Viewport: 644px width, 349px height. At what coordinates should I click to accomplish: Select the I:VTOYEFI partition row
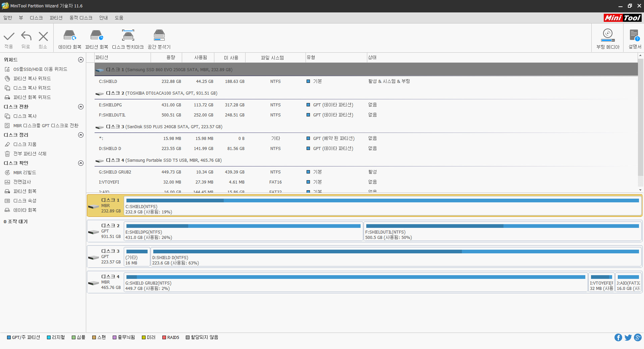point(366,182)
